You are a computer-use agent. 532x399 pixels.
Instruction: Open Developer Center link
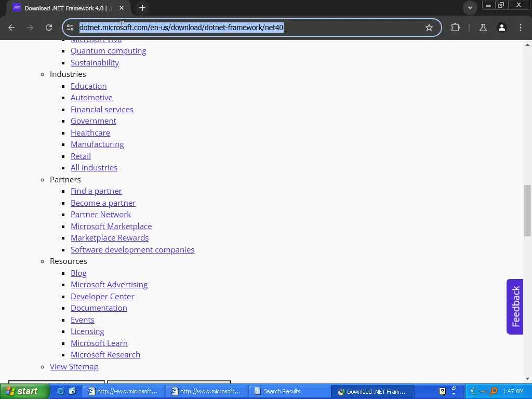[x=102, y=297]
